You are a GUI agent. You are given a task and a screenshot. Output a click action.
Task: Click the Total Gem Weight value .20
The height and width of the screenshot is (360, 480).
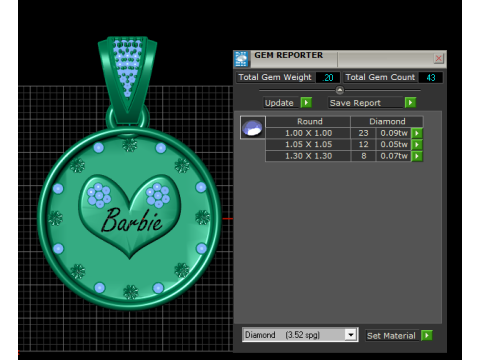click(328, 77)
